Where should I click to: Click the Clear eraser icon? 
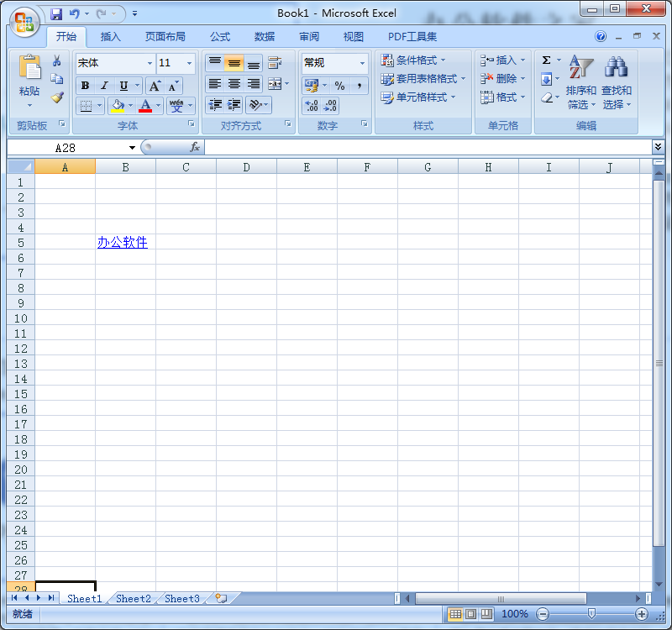[547, 97]
